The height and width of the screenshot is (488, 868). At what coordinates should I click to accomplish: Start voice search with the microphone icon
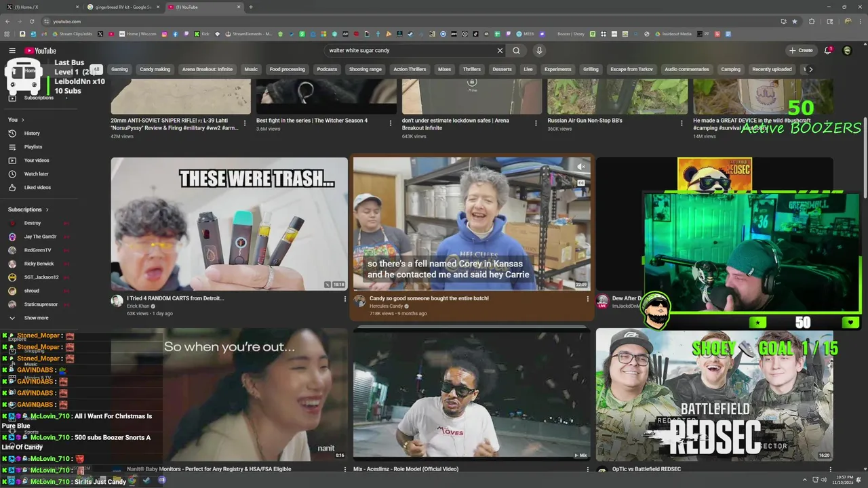tap(539, 51)
